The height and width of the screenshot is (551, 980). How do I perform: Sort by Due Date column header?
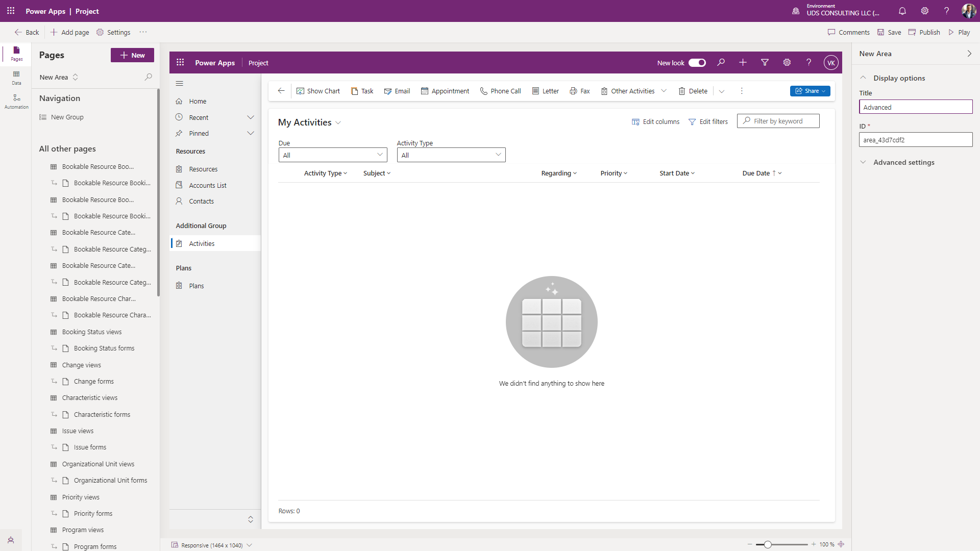coord(762,173)
